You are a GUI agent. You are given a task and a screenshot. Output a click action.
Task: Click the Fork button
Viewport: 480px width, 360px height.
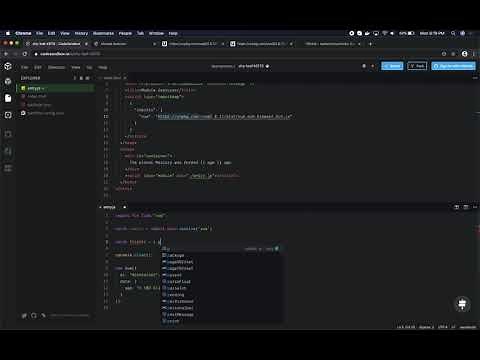point(417,66)
